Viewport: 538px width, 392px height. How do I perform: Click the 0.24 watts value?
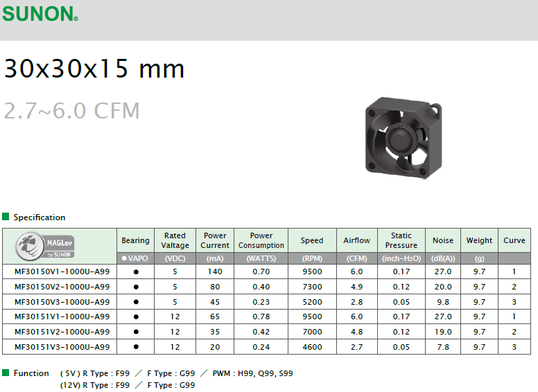(261, 347)
